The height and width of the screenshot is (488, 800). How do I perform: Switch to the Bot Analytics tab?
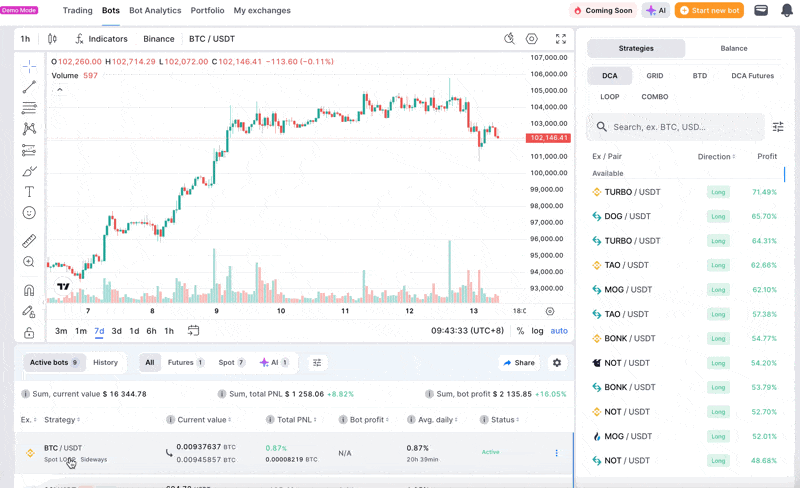click(155, 11)
